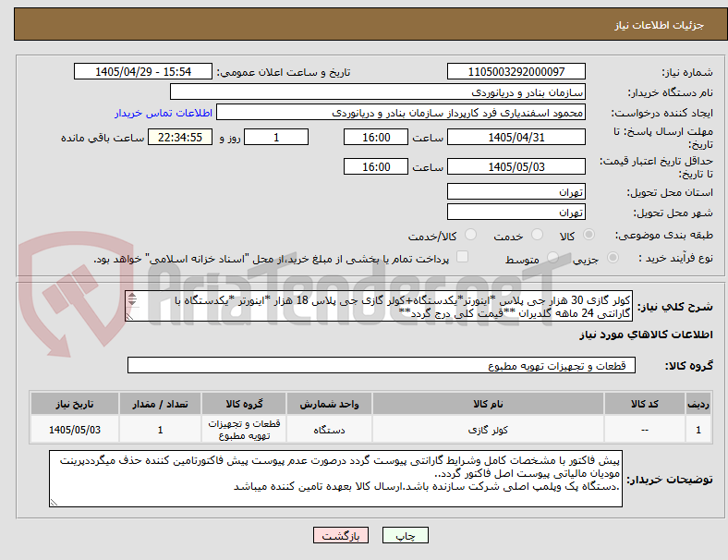Click the buyer organization name field

(378, 91)
